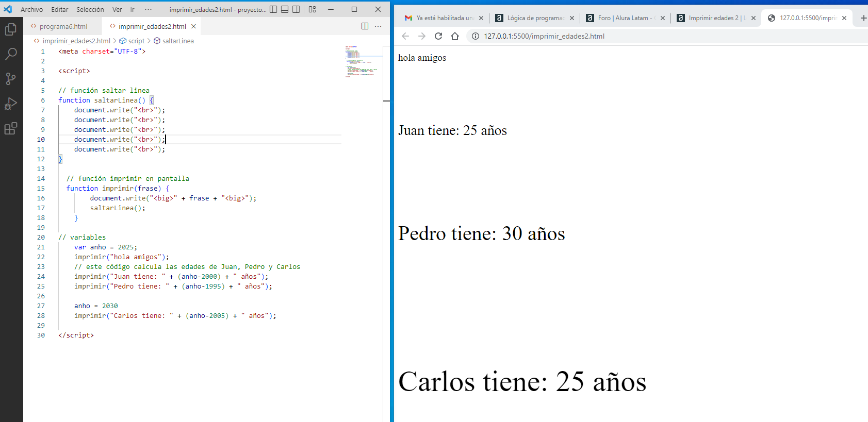Image resolution: width=868 pixels, height=422 pixels.
Task: Click saltarLinea breadcrumb segment
Action: 178,41
